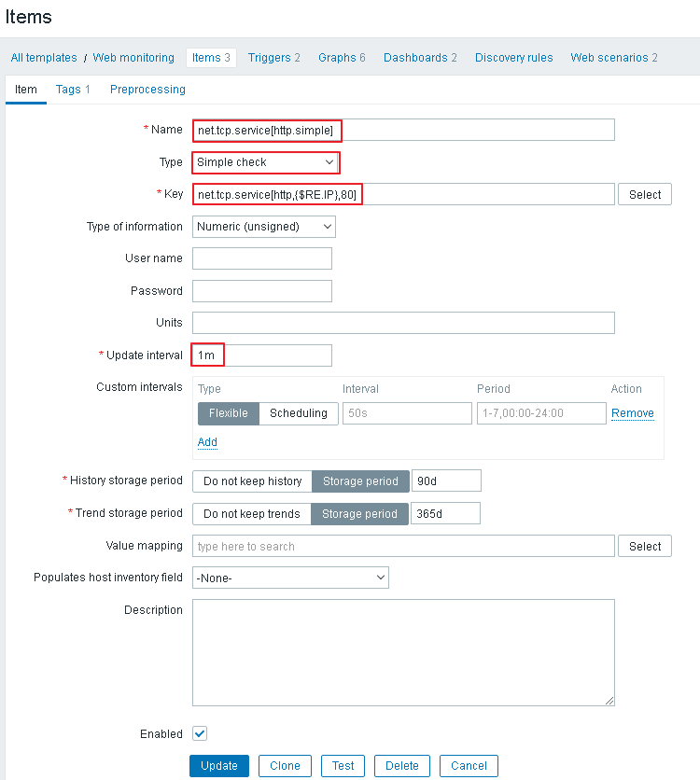Add a new custom interval
The height and width of the screenshot is (780, 700).
pyautogui.click(x=207, y=442)
